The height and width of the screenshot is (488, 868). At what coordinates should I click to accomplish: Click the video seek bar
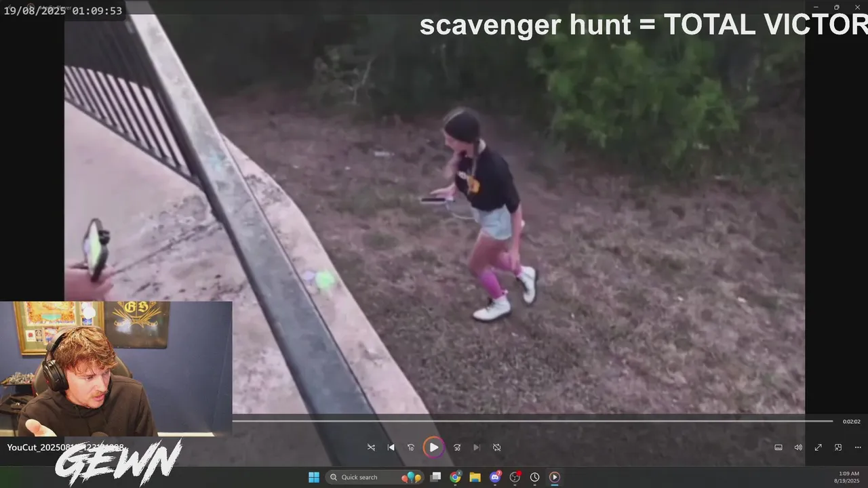tap(532, 421)
